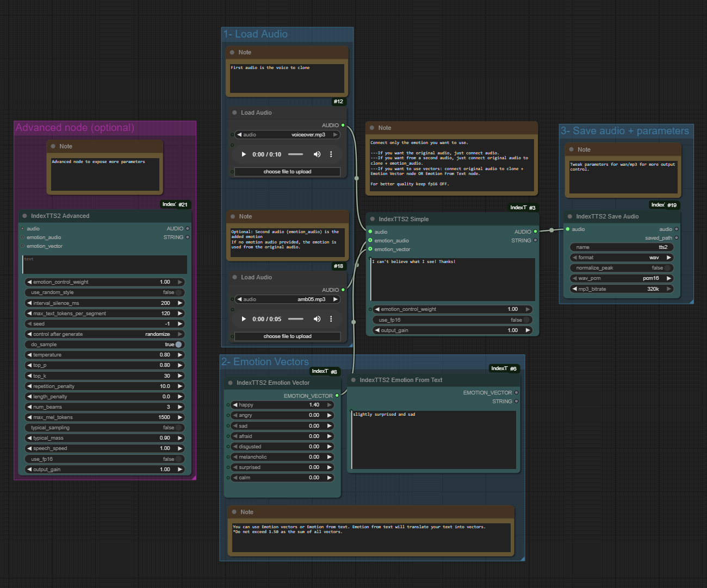Open the three-dot menu on amb05.mp3 player
Screen dimensions: 707x588
tap(331, 319)
